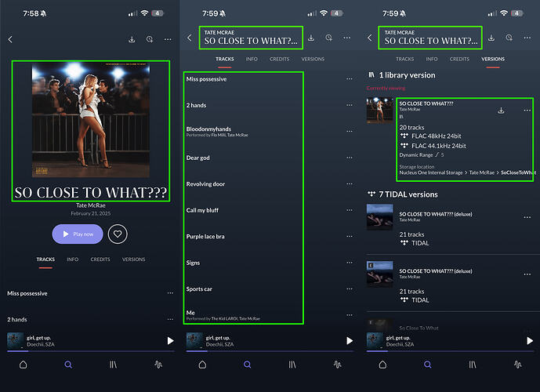
Task: Go back using the right screen's back arrow
Action: click(x=370, y=38)
